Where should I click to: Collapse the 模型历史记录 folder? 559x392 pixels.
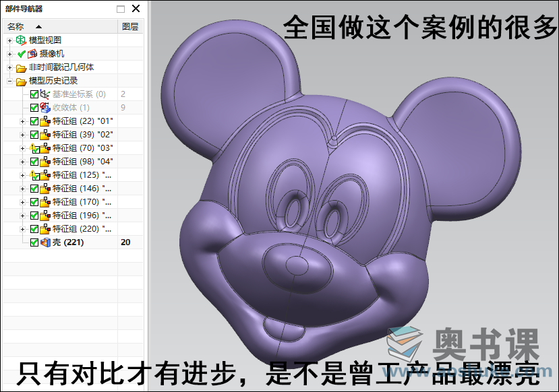tap(9, 81)
